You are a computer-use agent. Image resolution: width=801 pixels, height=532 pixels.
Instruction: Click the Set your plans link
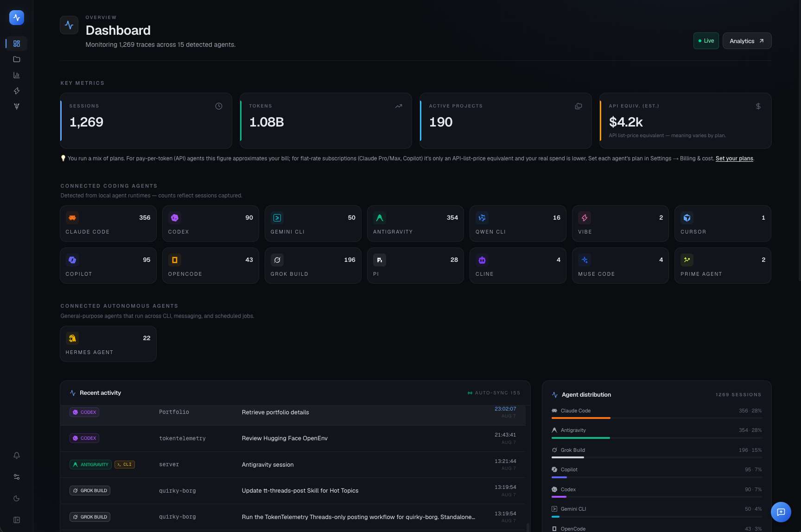(x=734, y=158)
